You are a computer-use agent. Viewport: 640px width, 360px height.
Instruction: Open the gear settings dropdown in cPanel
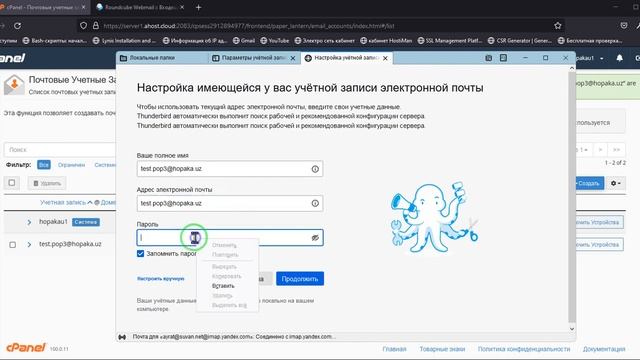[x=616, y=183]
